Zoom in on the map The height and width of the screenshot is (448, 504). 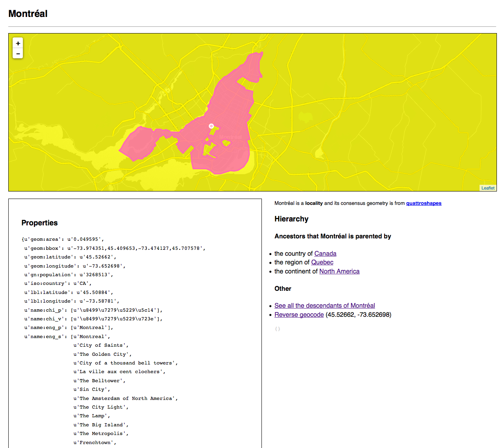coord(18,43)
